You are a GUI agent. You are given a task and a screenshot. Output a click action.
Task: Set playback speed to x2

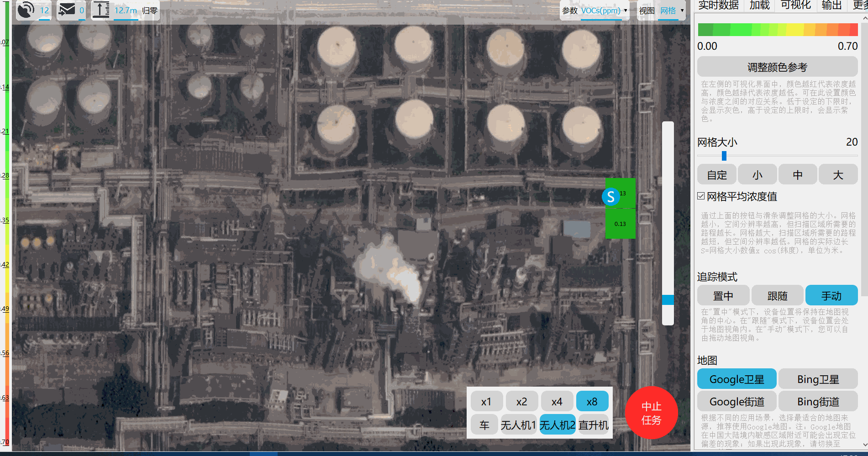tap(522, 402)
